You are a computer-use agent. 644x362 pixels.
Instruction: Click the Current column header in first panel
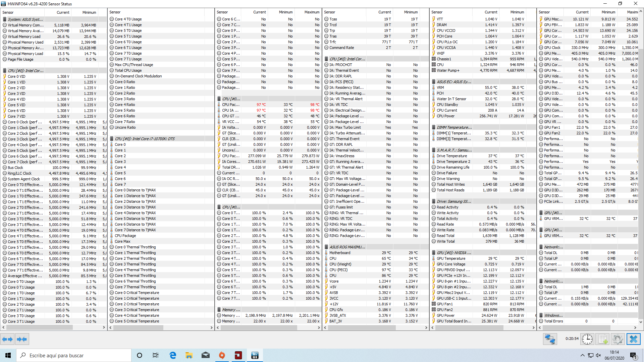tap(63, 12)
